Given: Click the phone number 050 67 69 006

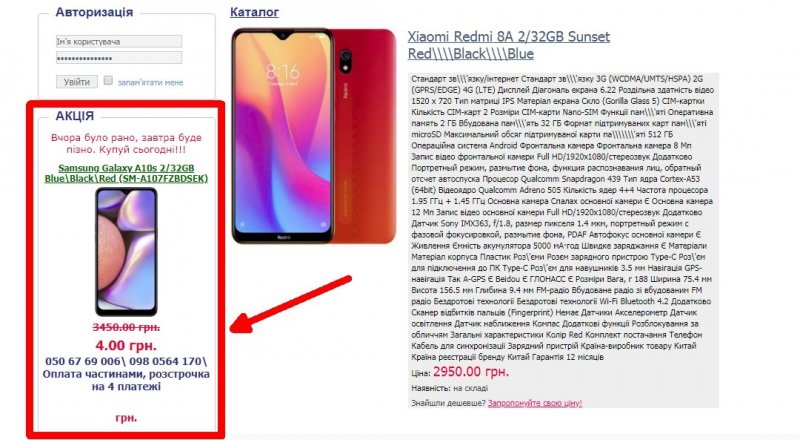Looking at the screenshot, I should tap(83, 361).
